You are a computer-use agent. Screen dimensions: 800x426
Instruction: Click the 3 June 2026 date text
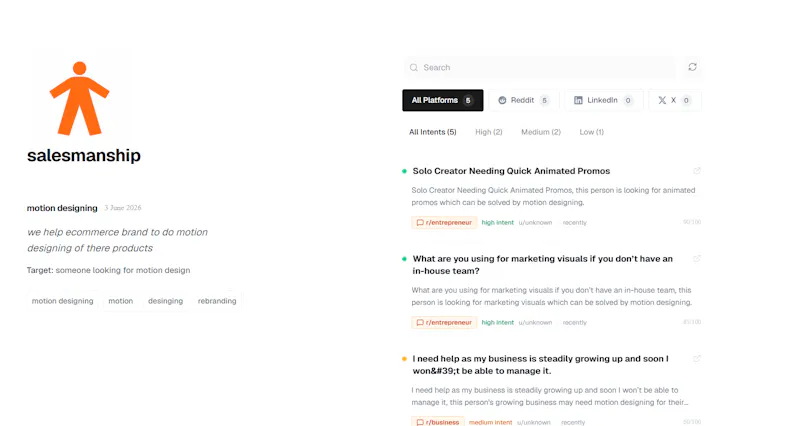[x=123, y=208]
